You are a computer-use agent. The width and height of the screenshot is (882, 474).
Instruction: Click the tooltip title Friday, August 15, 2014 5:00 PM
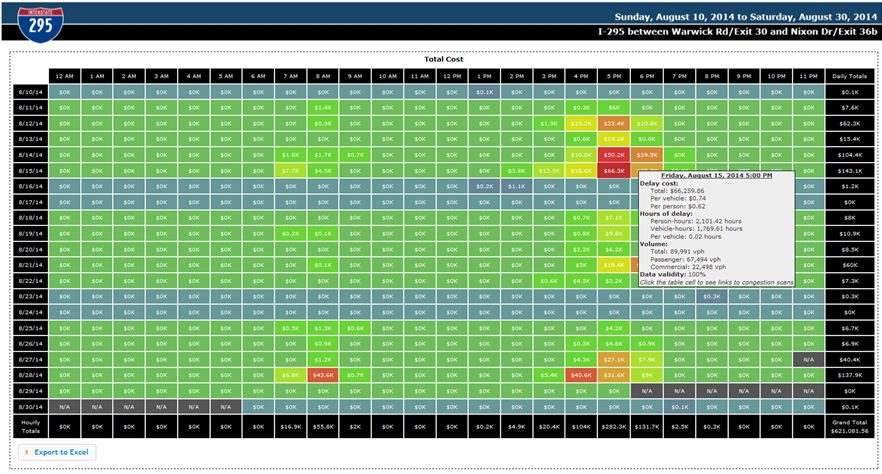pyautogui.click(x=715, y=174)
